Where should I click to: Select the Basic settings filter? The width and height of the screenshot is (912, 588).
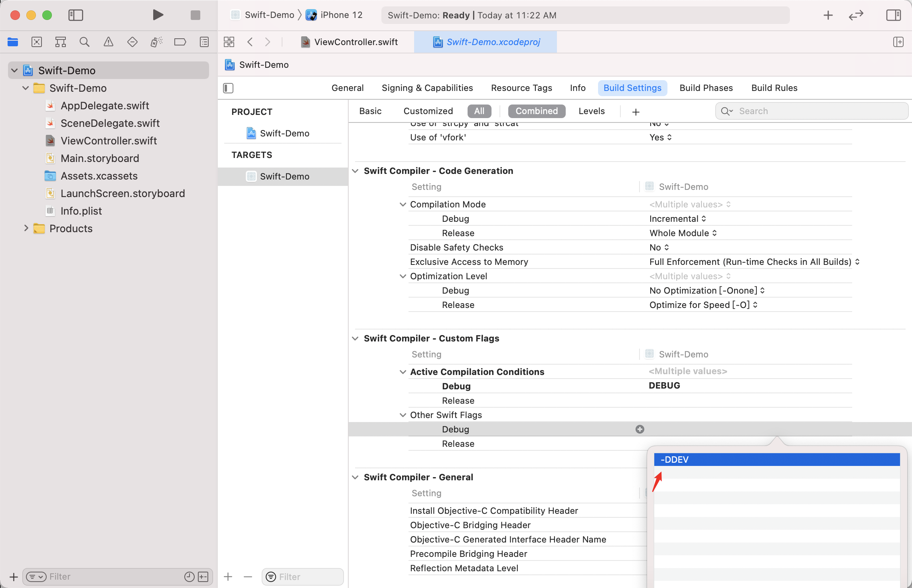(370, 111)
